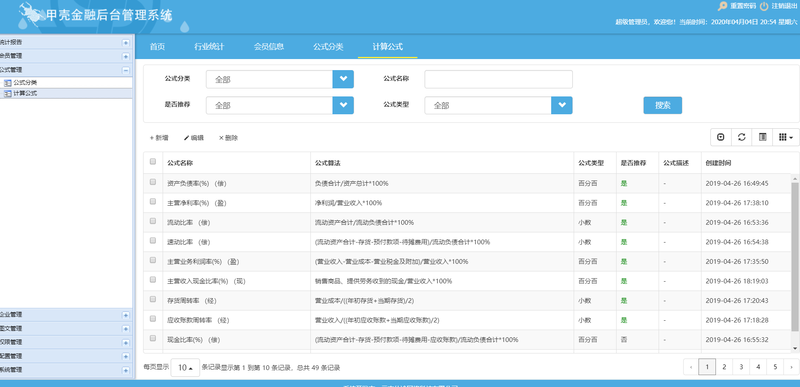The height and width of the screenshot is (387, 800).
Task: Expand the 系统管理 sidebar section
Action: pyautogui.click(x=126, y=370)
